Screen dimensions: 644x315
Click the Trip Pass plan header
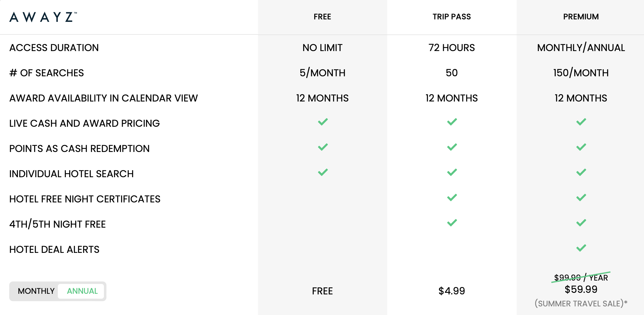pyautogui.click(x=451, y=17)
